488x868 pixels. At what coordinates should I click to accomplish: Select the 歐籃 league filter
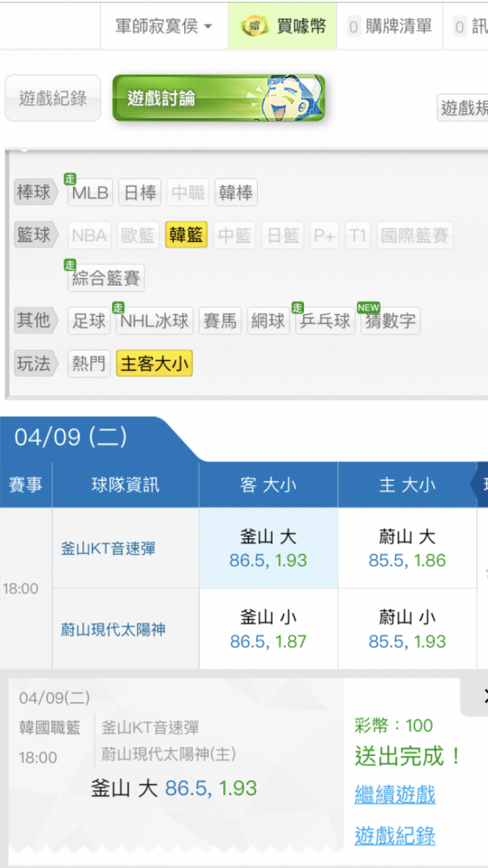(x=138, y=235)
